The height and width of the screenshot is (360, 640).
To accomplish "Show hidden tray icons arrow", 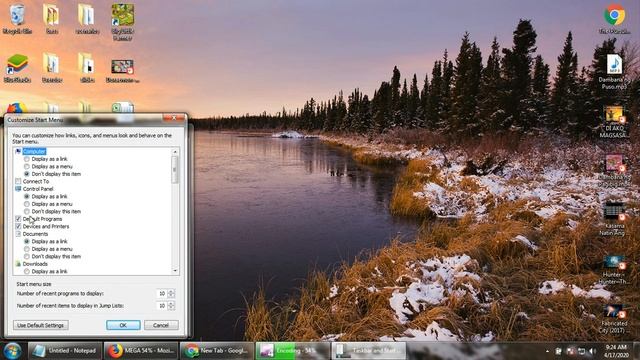I will coord(547,351).
